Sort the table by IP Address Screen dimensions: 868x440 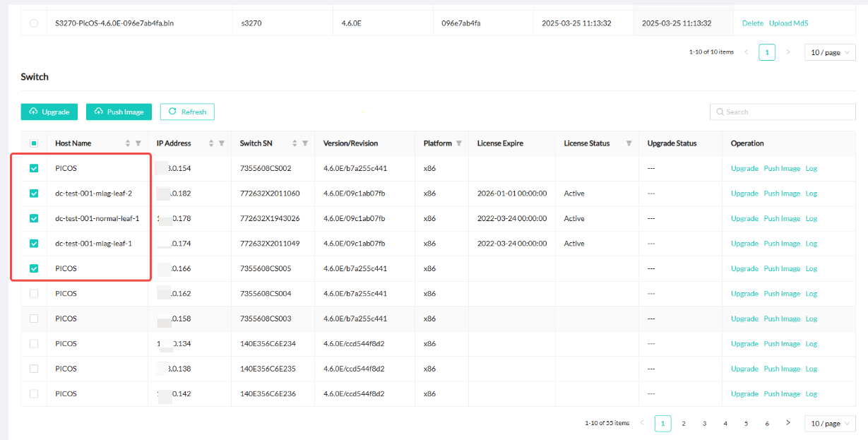[211, 143]
